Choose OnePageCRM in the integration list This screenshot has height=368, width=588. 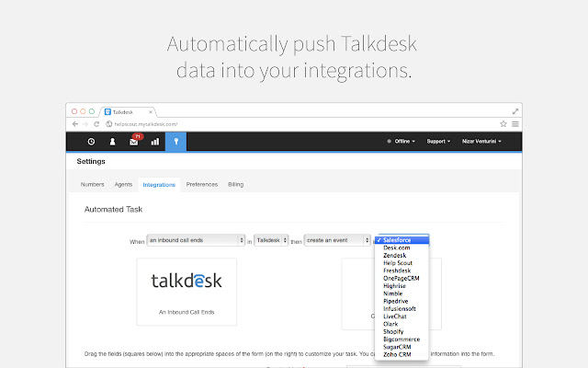[x=401, y=278]
